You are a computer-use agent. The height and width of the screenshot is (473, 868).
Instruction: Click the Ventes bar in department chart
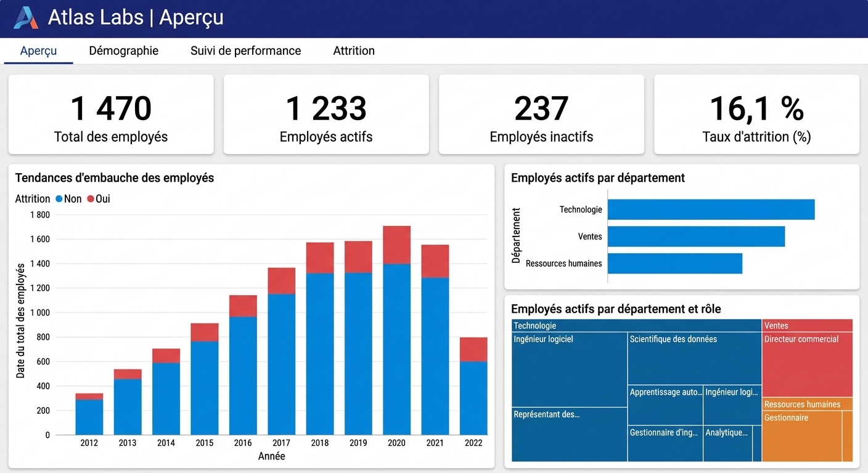(697, 236)
